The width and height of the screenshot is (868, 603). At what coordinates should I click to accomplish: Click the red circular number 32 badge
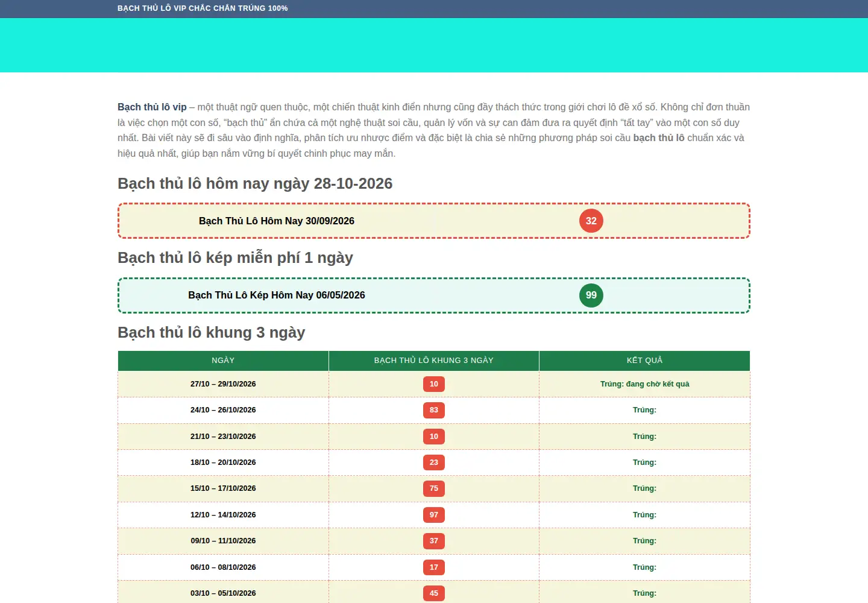click(x=591, y=221)
